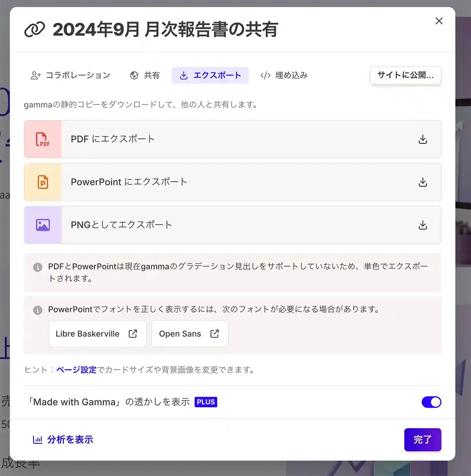Screen dimensions: 471x476
Task: Click download arrow in the PDF row
Action: click(423, 139)
